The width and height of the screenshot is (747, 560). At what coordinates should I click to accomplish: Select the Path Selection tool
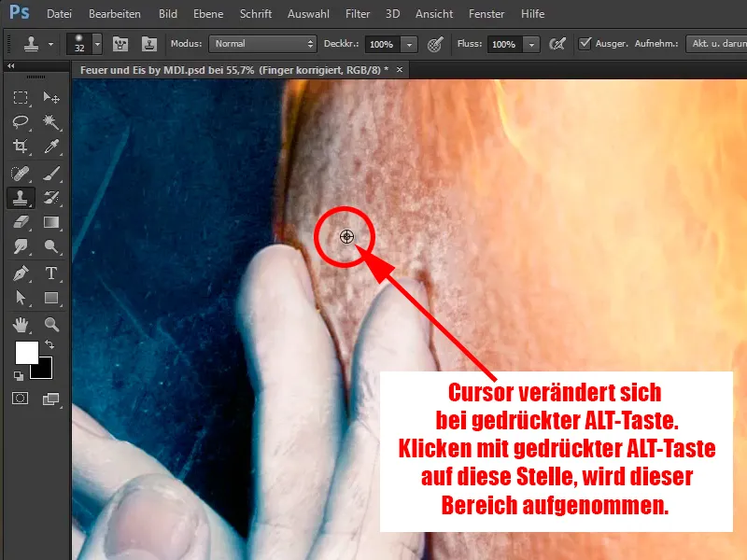tap(20, 298)
